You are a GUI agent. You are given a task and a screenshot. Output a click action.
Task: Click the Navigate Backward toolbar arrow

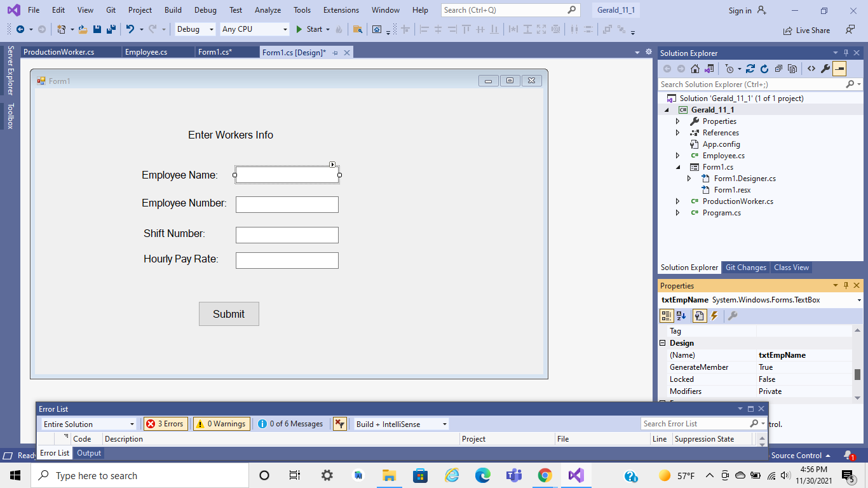coord(20,29)
